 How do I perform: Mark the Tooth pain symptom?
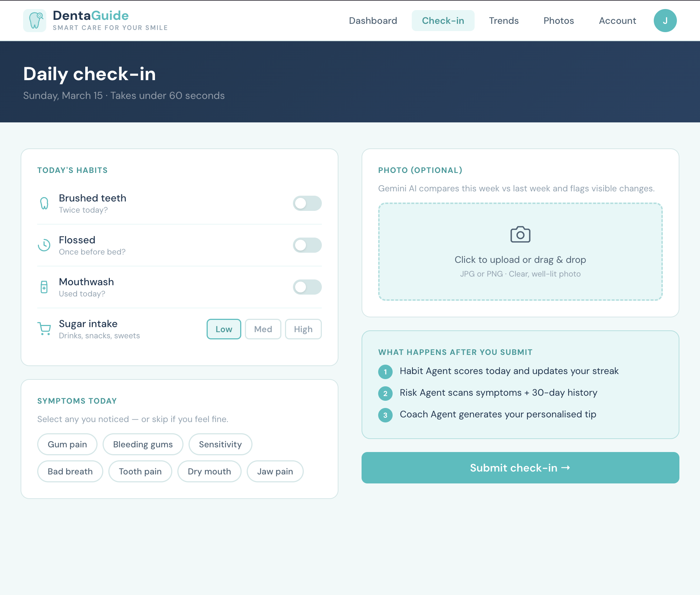tap(140, 471)
